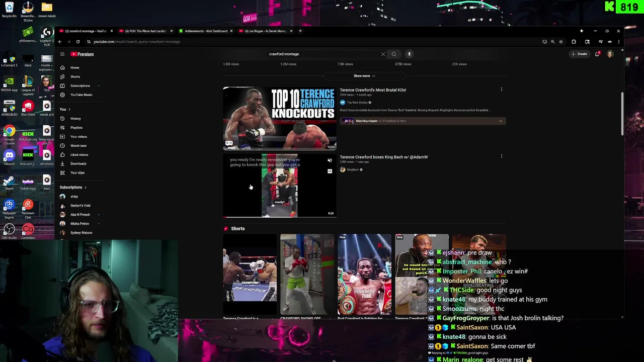Open Subscriptions in the sidebar

click(x=79, y=85)
